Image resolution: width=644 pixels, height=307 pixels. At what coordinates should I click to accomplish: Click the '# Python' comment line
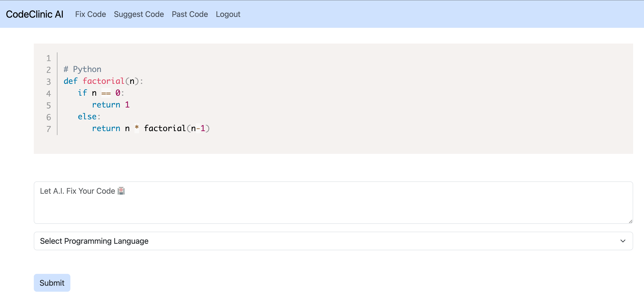(x=82, y=69)
